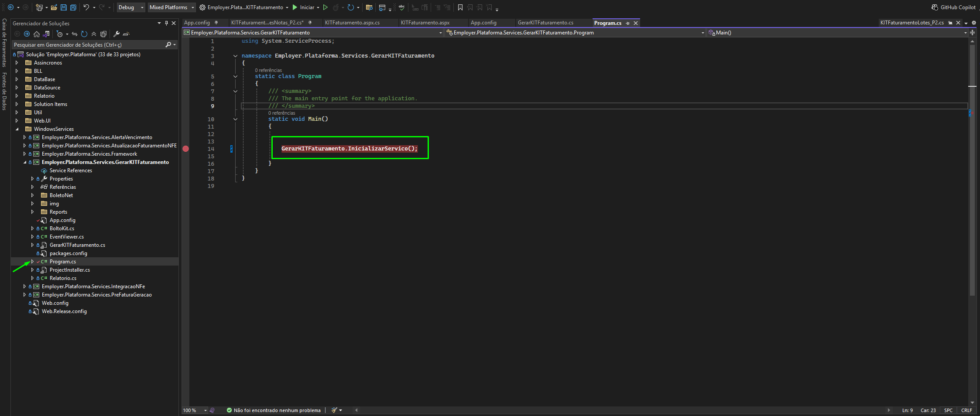Click GitHub Copilot button

pos(953,7)
